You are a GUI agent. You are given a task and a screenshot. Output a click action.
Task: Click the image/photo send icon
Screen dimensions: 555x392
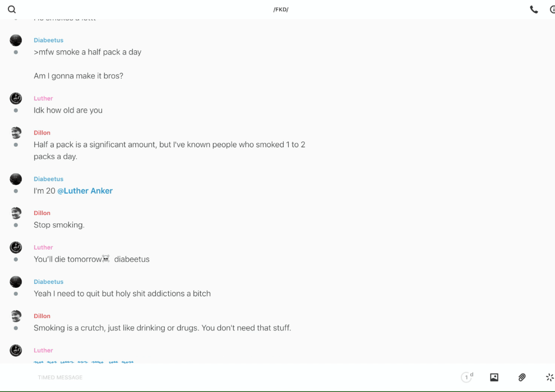point(494,377)
